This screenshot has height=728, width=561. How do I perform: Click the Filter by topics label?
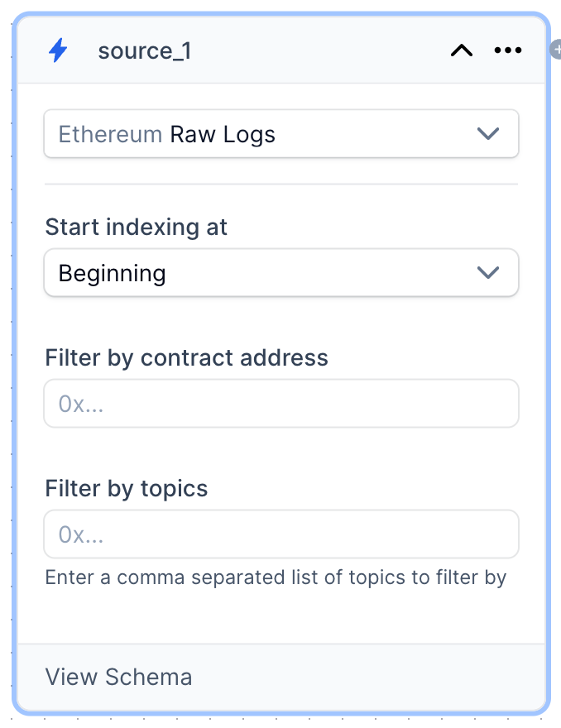(127, 489)
